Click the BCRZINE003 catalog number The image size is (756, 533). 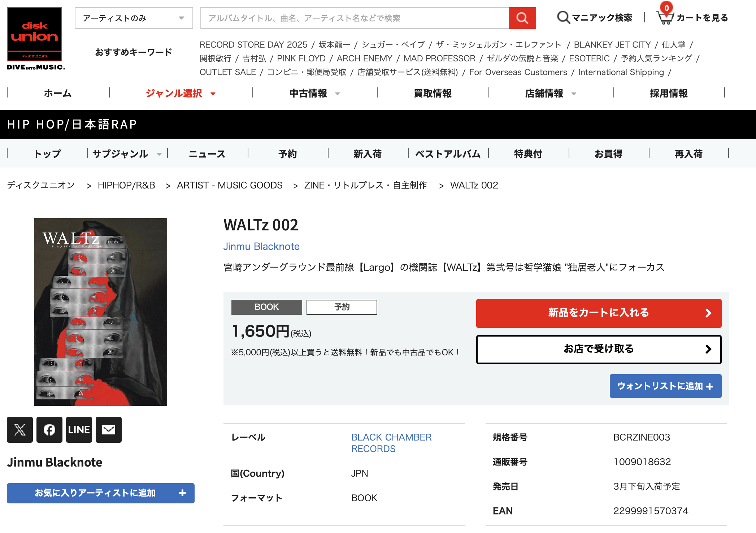(x=642, y=437)
